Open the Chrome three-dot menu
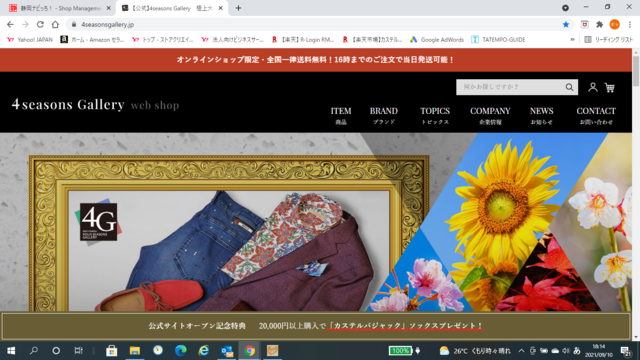 [x=630, y=24]
